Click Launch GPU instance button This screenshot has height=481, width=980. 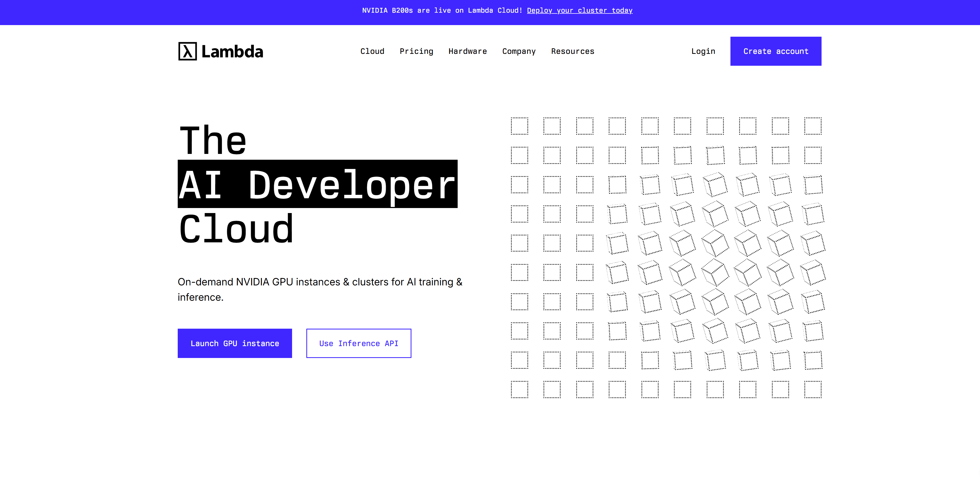tap(235, 343)
